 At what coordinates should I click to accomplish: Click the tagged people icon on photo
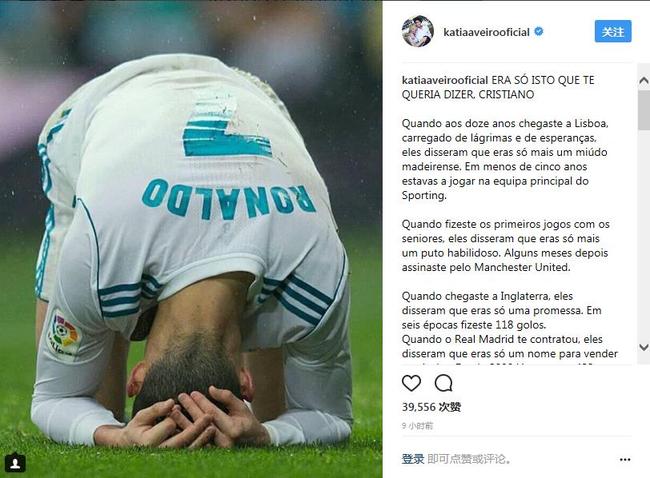(x=15, y=463)
